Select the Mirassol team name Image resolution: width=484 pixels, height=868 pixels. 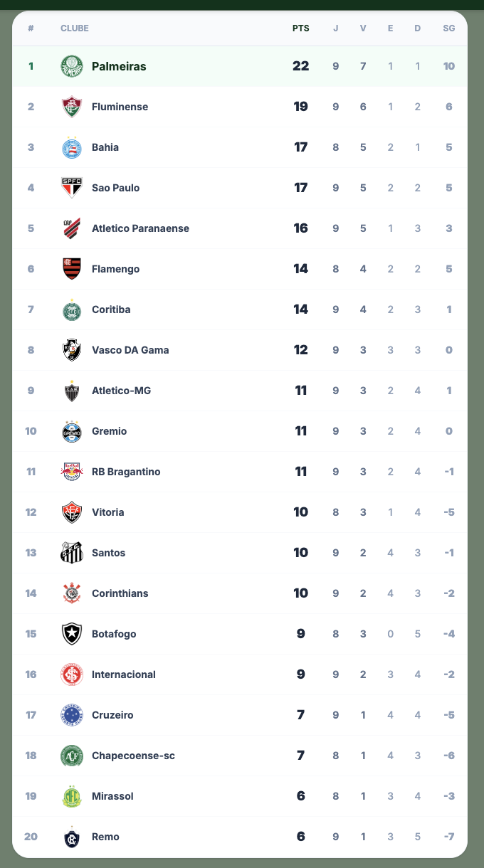112,796
